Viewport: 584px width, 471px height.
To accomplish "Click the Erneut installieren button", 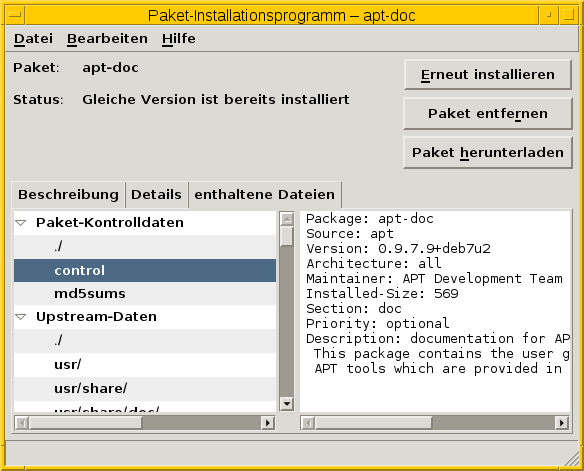I will coord(488,74).
